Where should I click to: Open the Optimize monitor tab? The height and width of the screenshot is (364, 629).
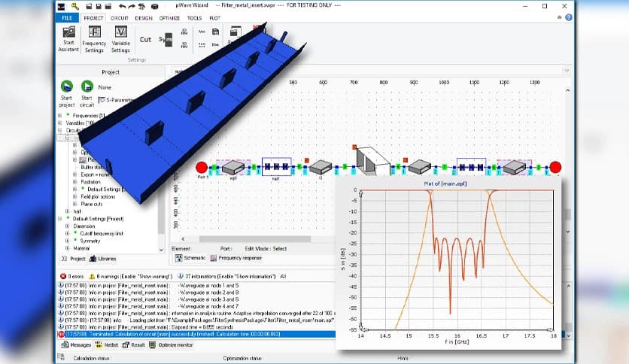(x=171, y=344)
